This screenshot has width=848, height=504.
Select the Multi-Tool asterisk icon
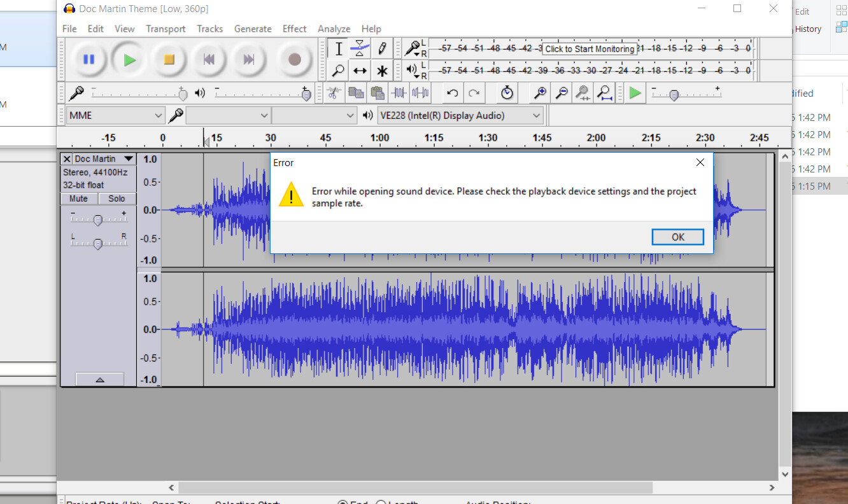tap(381, 70)
